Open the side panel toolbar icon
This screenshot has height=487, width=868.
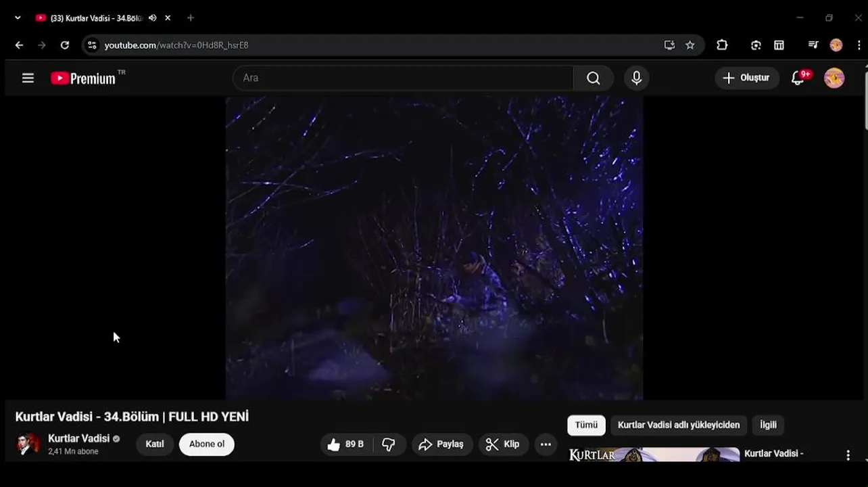click(x=779, y=45)
